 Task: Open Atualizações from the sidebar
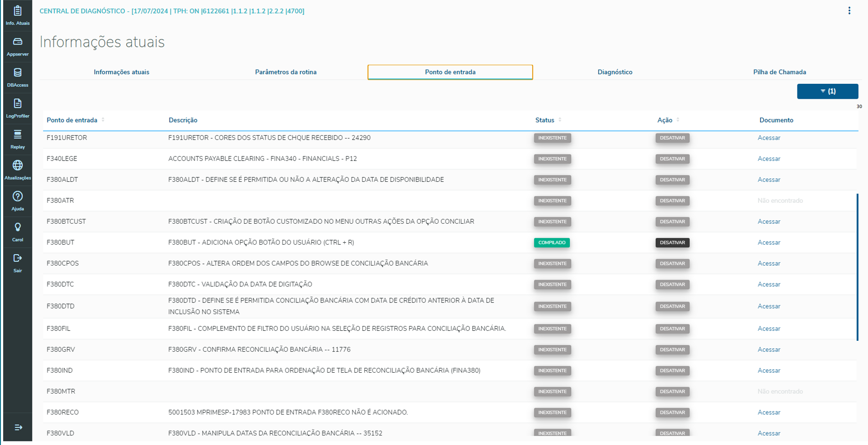point(17,170)
